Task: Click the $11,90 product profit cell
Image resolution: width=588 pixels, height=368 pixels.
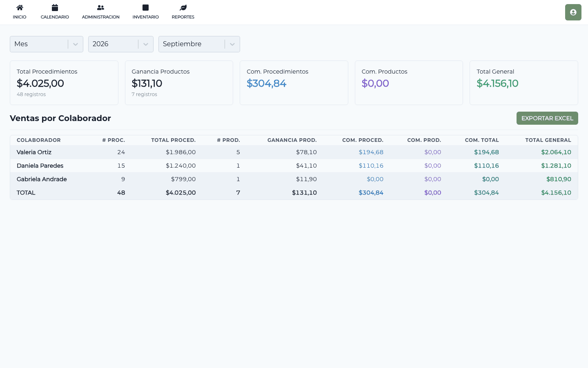Action: [306, 179]
